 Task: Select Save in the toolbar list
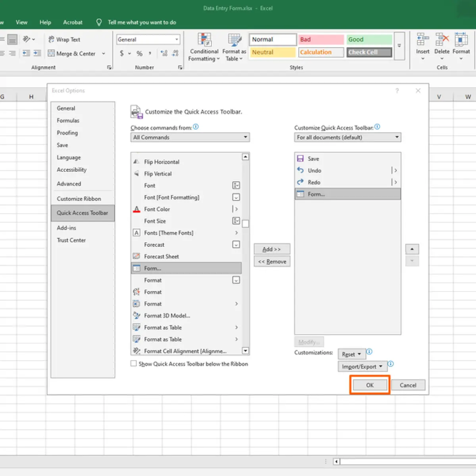tap(347, 159)
